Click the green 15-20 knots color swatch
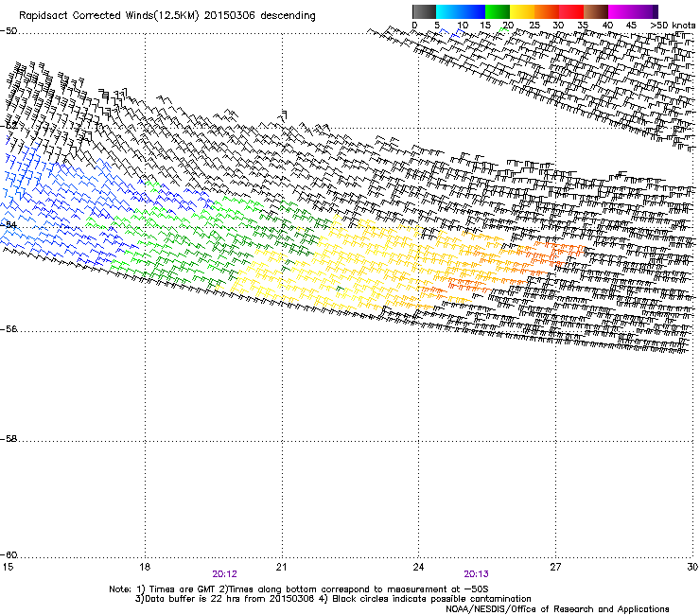The image size is (700, 615). point(498,11)
